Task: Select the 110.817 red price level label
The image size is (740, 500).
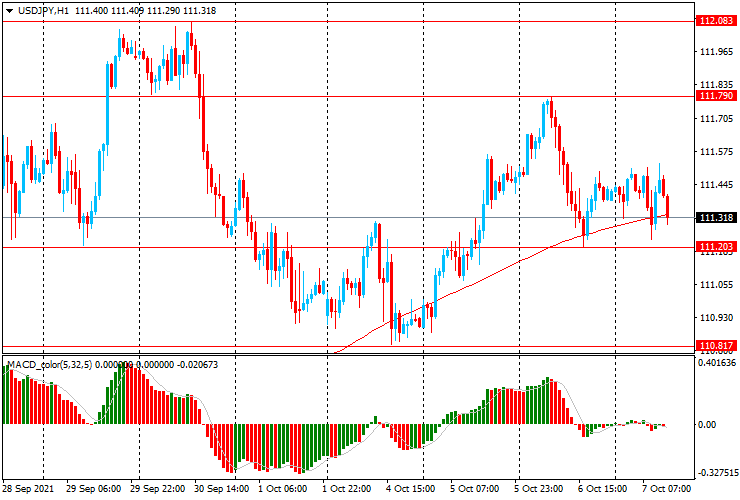Action: point(716,346)
